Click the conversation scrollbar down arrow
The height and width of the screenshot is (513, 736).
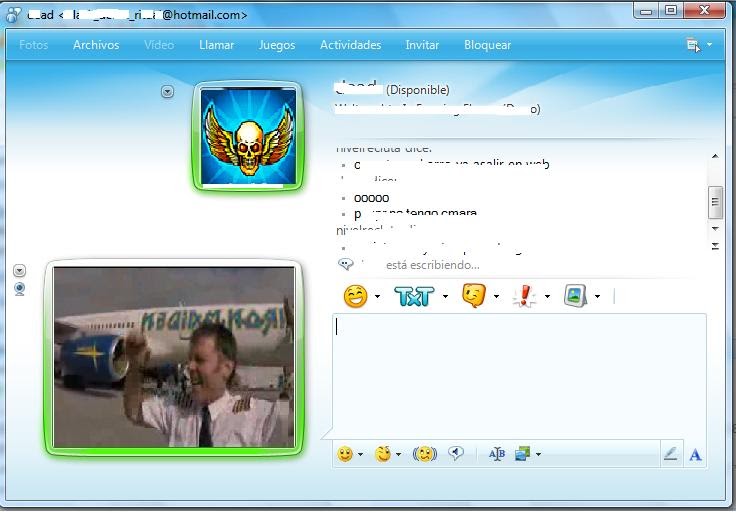[715, 229]
